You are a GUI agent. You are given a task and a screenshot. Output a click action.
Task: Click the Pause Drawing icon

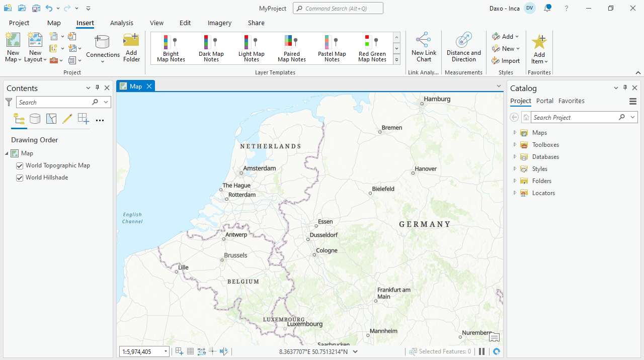tap(481, 351)
